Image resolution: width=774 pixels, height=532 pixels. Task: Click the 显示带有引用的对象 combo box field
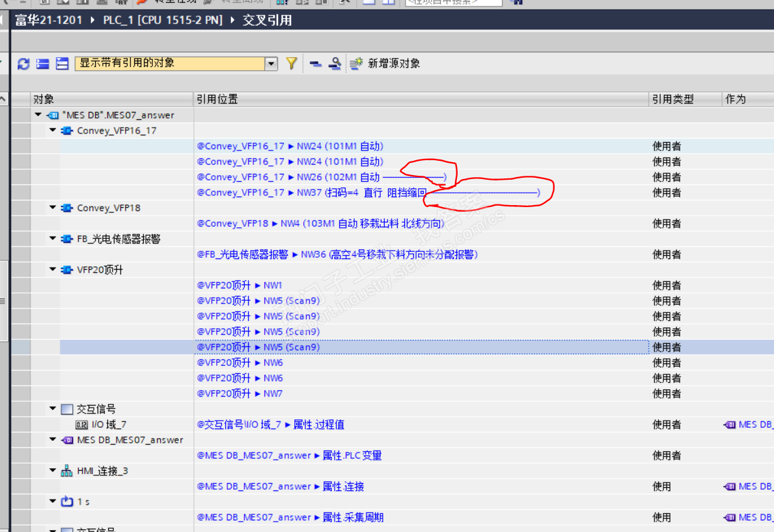170,64
